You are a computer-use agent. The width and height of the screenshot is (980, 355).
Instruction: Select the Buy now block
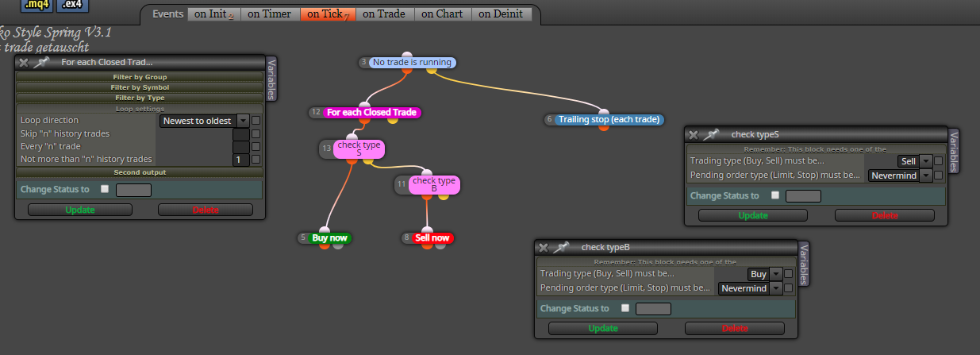(331, 237)
